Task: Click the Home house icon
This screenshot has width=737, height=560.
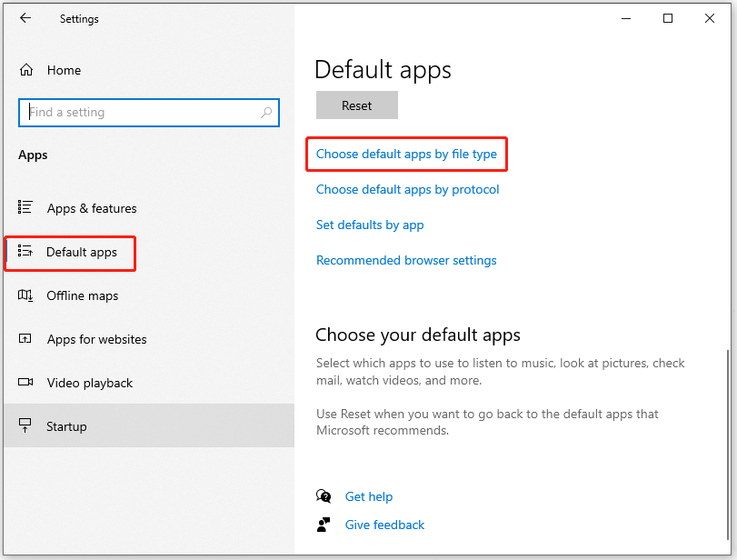Action: point(27,69)
